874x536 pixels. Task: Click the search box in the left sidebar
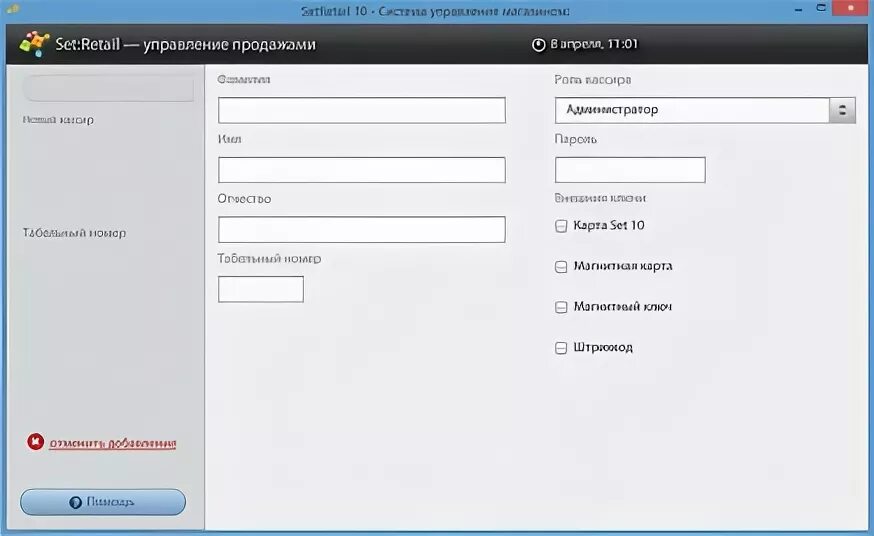click(109, 89)
